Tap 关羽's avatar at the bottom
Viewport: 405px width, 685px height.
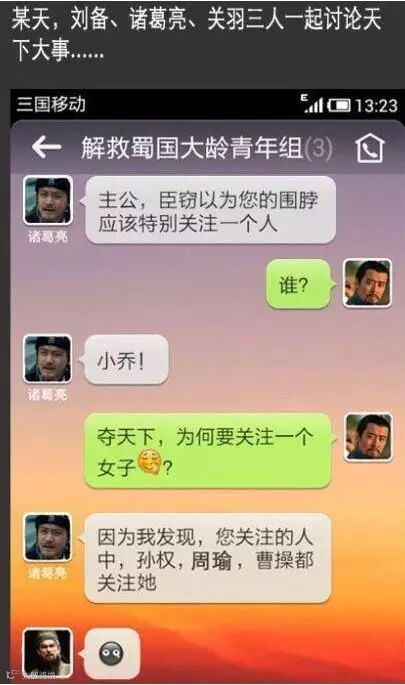[x=47, y=653]
